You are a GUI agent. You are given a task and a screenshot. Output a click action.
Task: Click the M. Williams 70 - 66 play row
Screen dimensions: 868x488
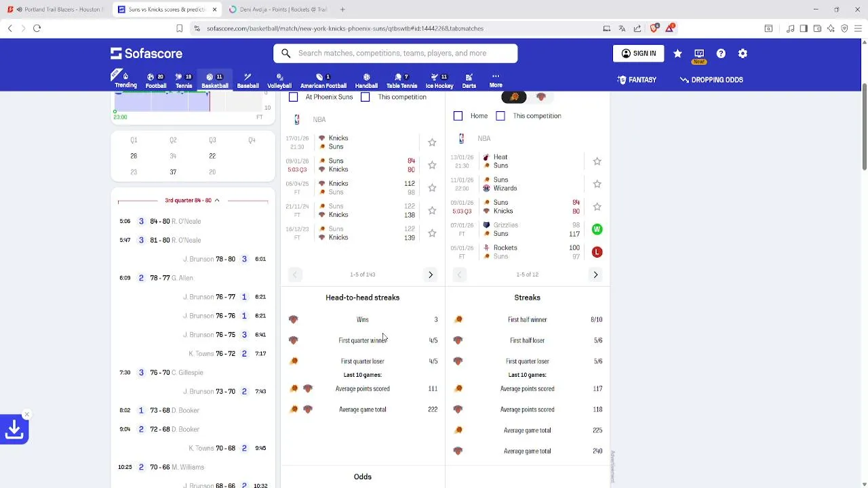pyautogui.click(x=193, y=467)
